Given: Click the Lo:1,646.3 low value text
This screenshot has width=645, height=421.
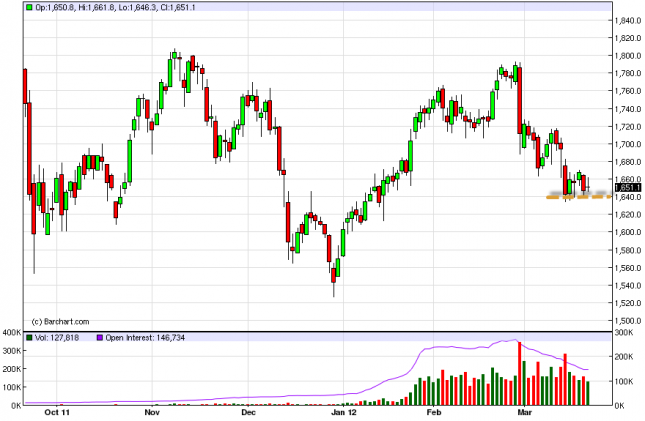Looking at the screenshot, I should 137,7.
